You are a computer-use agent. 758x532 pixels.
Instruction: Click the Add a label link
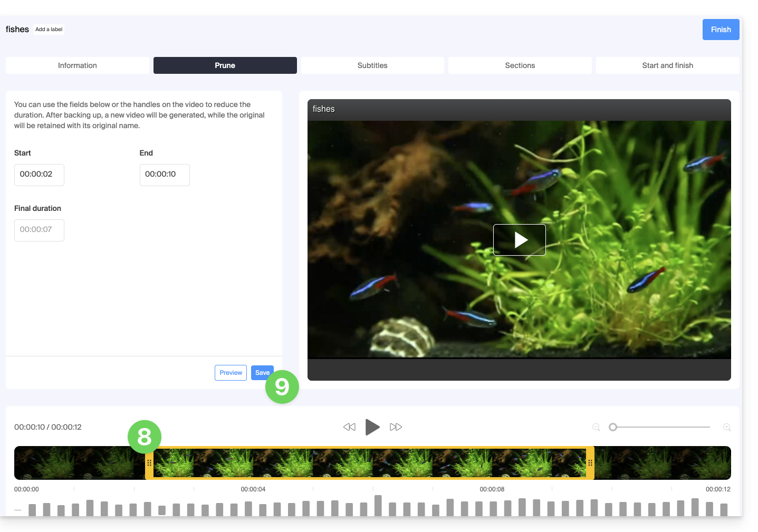[49, 30]
